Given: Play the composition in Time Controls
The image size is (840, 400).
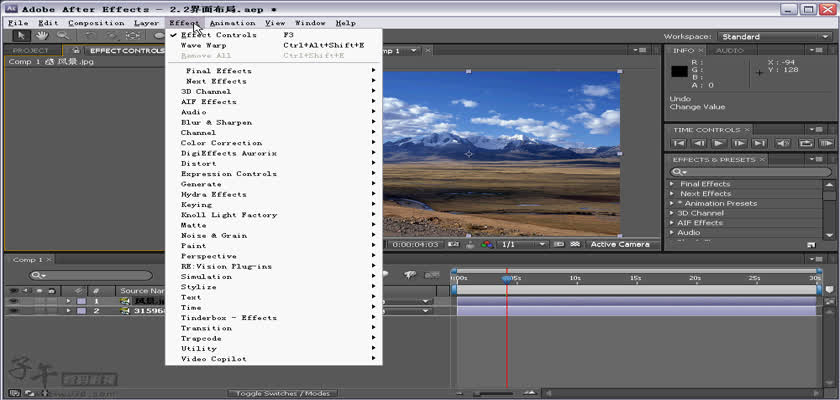Looking at the screenshot, I should (x=719, y=143).
